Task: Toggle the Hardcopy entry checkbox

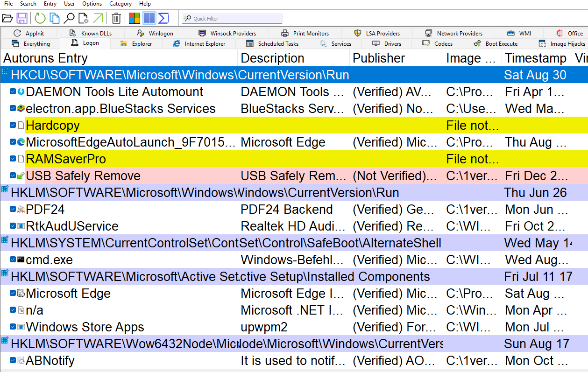Action: click(13, 126)
